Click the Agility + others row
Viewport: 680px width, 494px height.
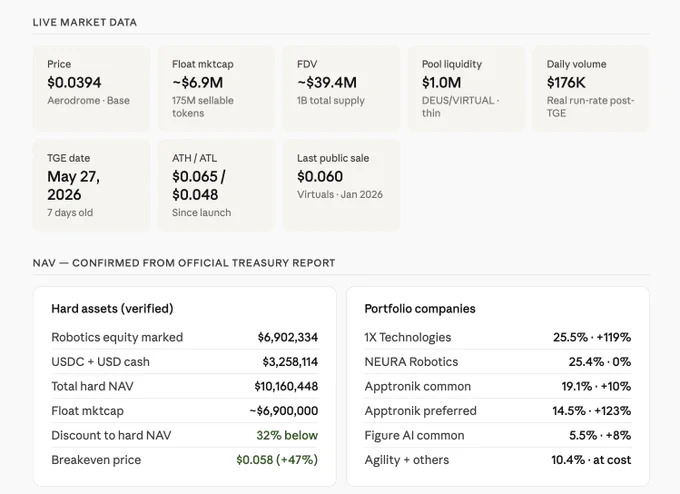point(498,460)
